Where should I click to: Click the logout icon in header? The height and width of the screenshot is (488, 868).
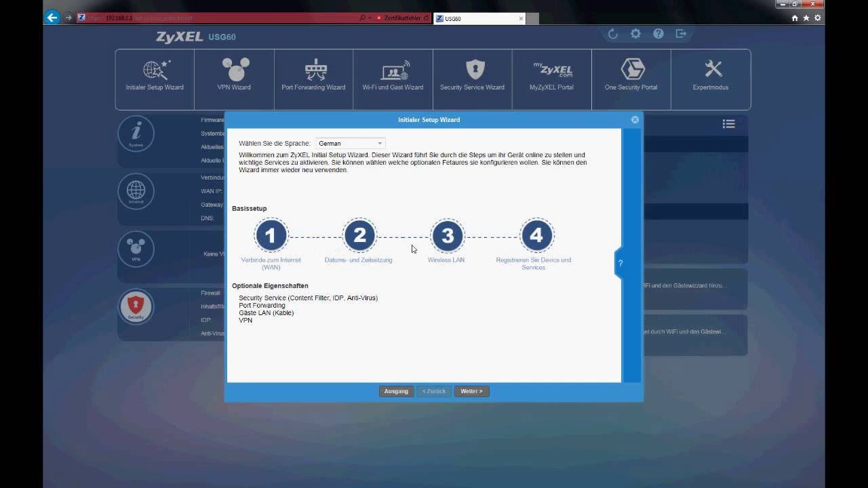tap(681, 34)
